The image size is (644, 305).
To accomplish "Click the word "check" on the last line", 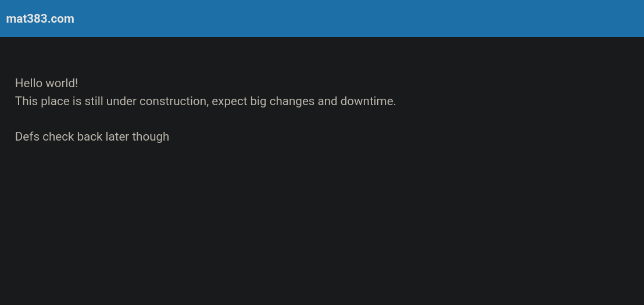I will (x=58, y=137).
